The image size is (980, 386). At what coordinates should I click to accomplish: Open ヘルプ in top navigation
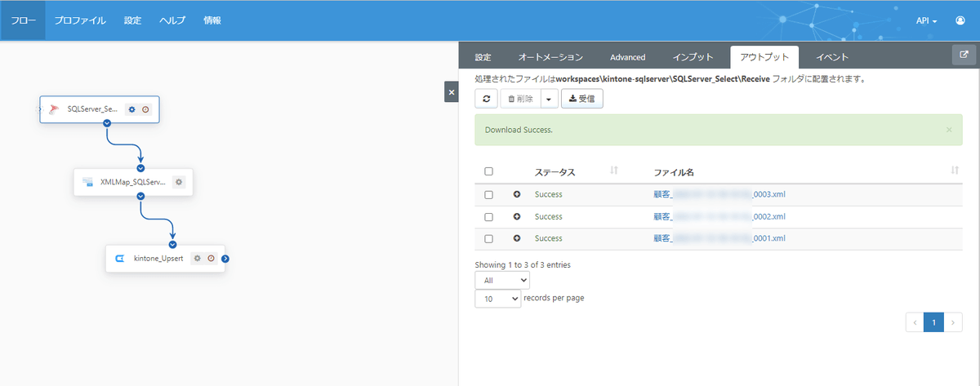click(x=172, y=20)
